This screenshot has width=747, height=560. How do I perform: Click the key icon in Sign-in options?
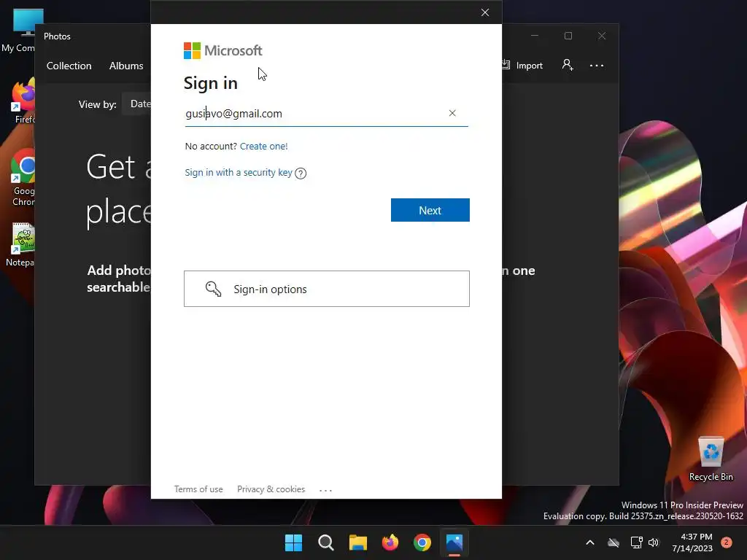pyautogui.click(x=213, y=289)
